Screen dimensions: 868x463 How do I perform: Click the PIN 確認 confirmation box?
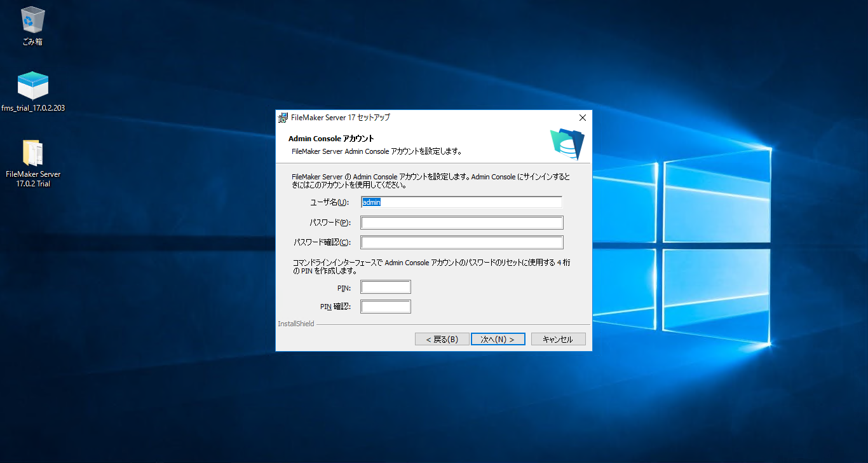pos(385,306)
